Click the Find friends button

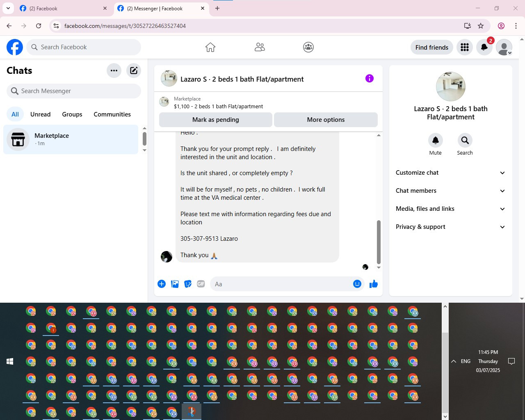pyautogui.click(x=432, y=47)
